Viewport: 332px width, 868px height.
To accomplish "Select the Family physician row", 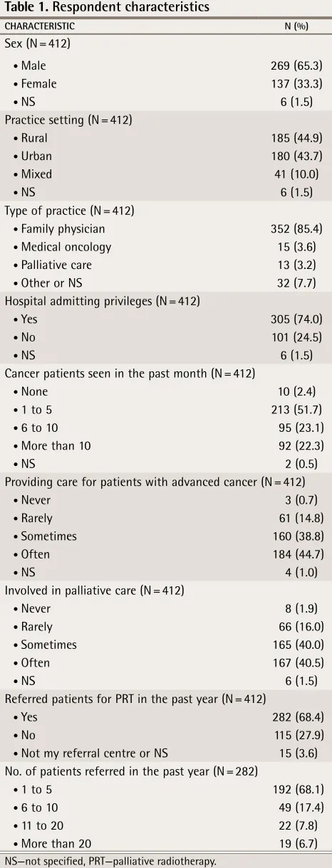I will point(166,228).
